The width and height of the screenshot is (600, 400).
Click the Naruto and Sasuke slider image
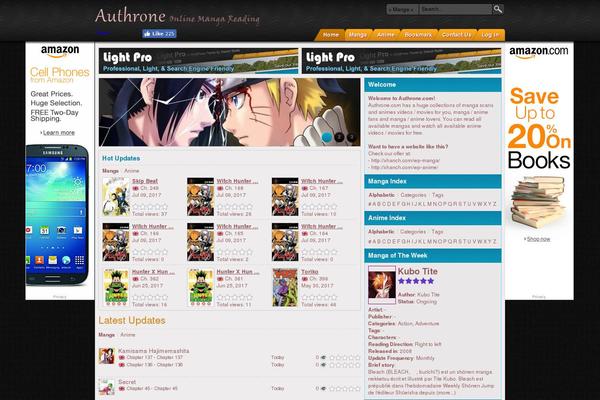click(229, 112)
